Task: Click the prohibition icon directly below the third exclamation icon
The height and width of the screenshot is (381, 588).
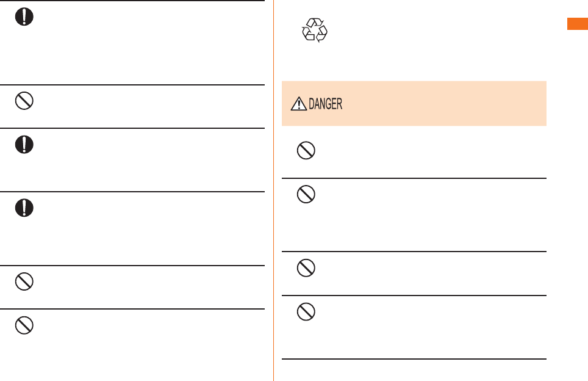Action: pos(24,281)
